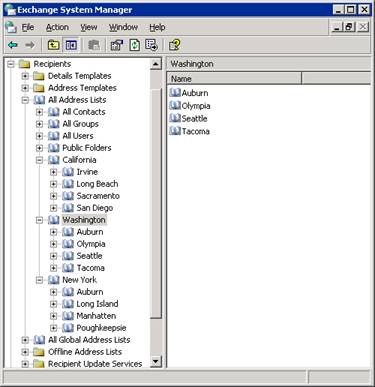Expand the All Global Address Lists node
The height and width of the screenshot is (387, 375).
25,340
